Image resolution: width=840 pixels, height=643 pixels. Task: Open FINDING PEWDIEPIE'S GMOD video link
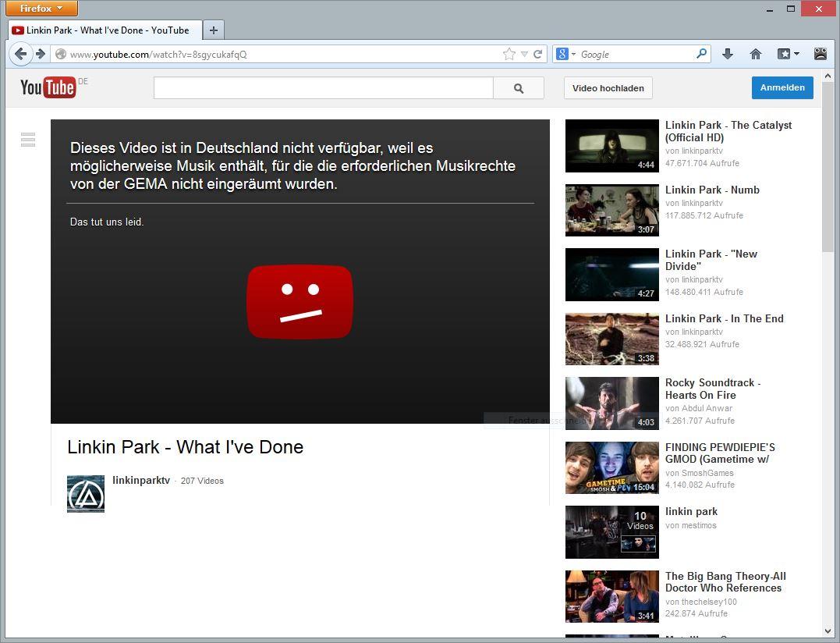[720, 453]
